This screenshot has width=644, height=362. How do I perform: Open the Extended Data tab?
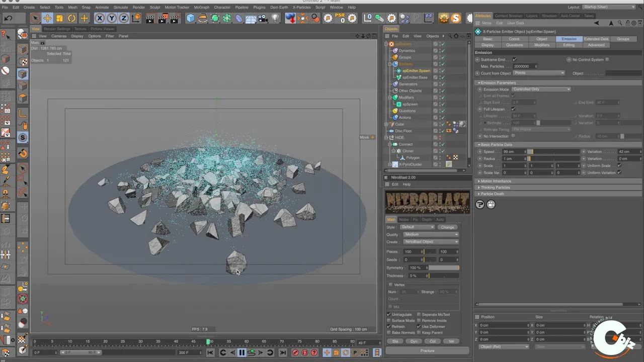(x=596, y=39)
